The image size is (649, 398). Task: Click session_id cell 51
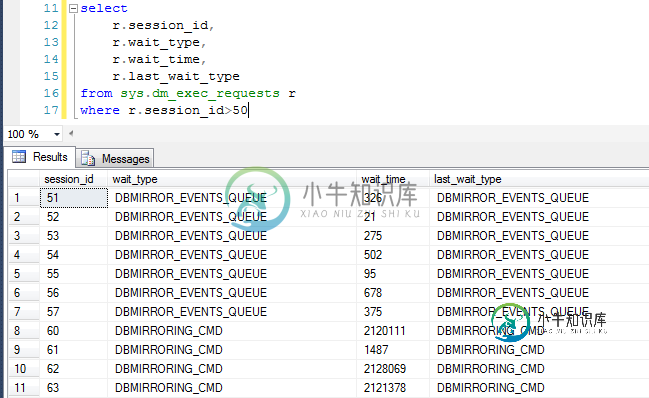(74, 198)
